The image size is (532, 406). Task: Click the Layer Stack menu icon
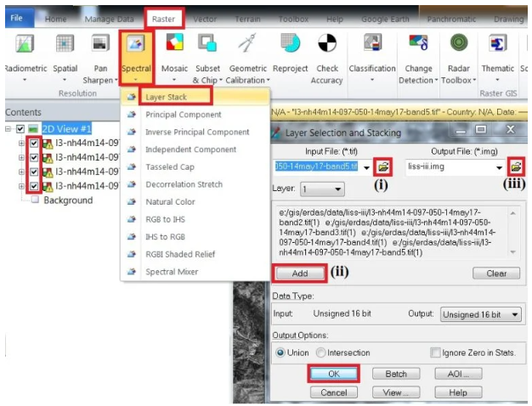(x=132, y=97)
